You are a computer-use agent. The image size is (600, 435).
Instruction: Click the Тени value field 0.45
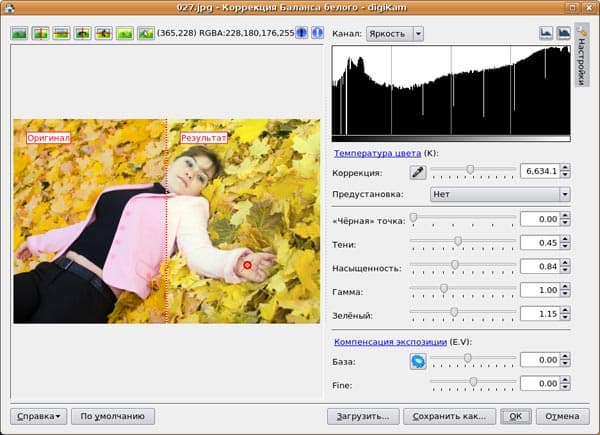click(x=540, y=243)
